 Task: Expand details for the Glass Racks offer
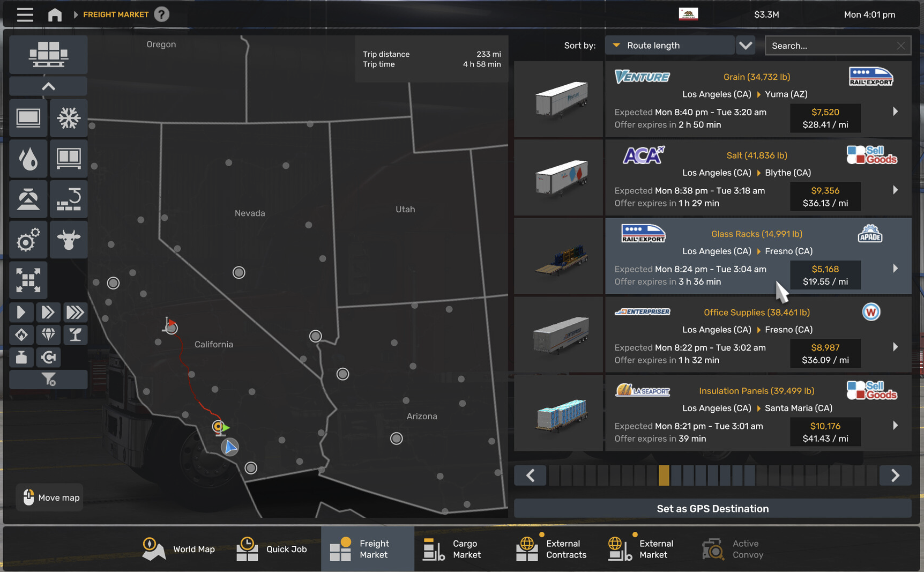tap(895, 268)
